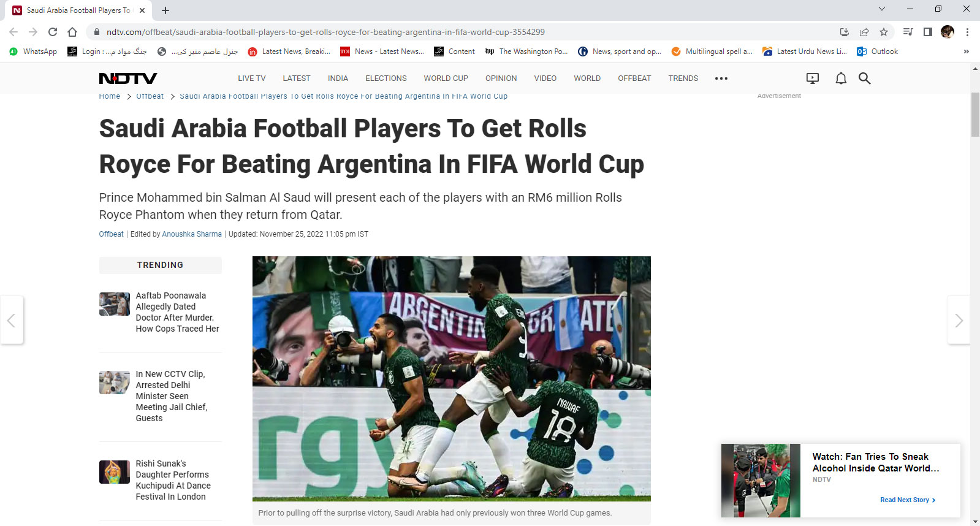The width and height of the screenshot is (980, 526).
Task: Close the Saudi Arabia Football Players tab
Action: [142, 10]
